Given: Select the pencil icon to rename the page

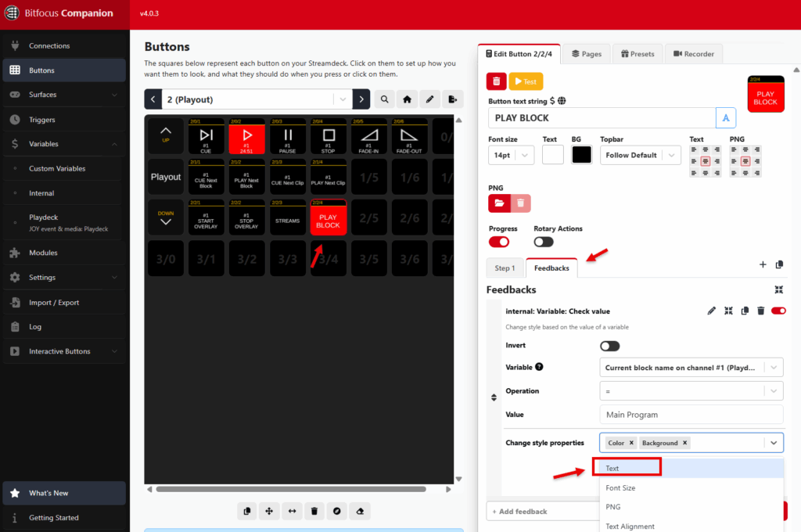Looking at the screenshot, I should tap(429, 99).
